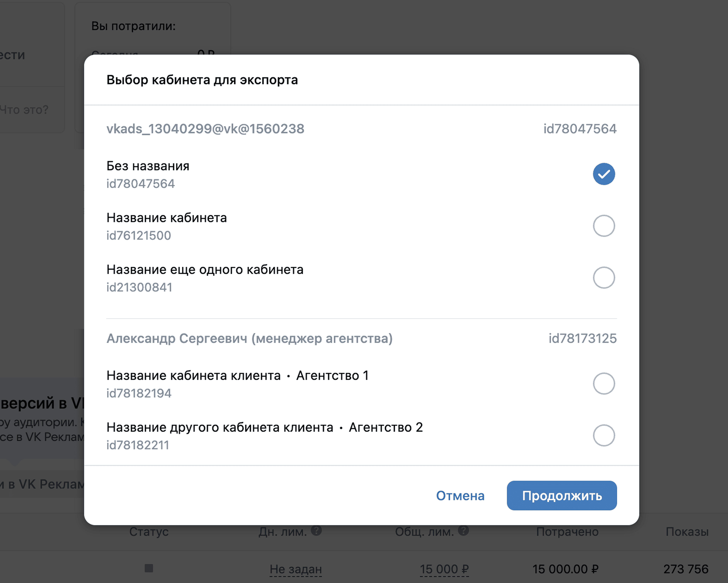Select the checked "Без названия" radio button
The width and height of the screenshot is (728, 583).
tap(604, 174)
